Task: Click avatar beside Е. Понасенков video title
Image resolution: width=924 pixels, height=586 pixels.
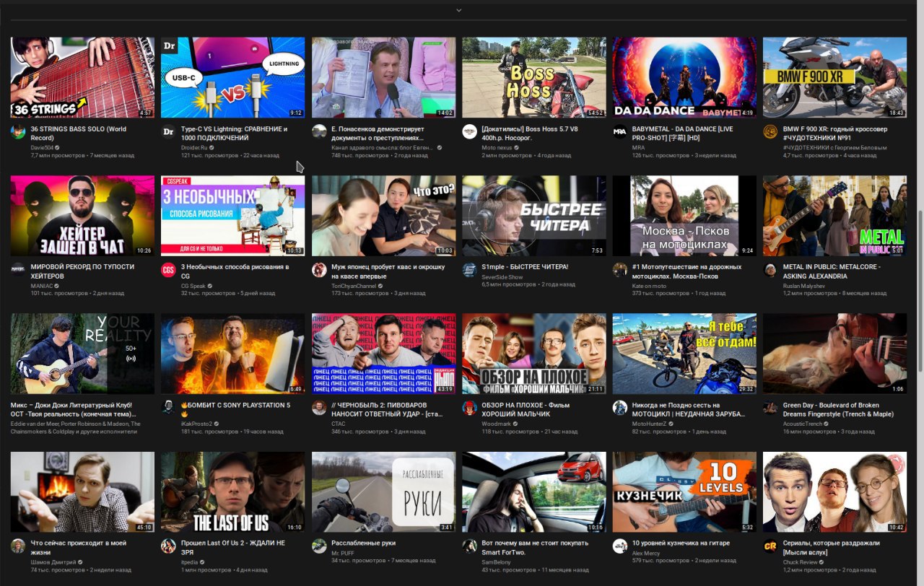Action: pos(319,132)
